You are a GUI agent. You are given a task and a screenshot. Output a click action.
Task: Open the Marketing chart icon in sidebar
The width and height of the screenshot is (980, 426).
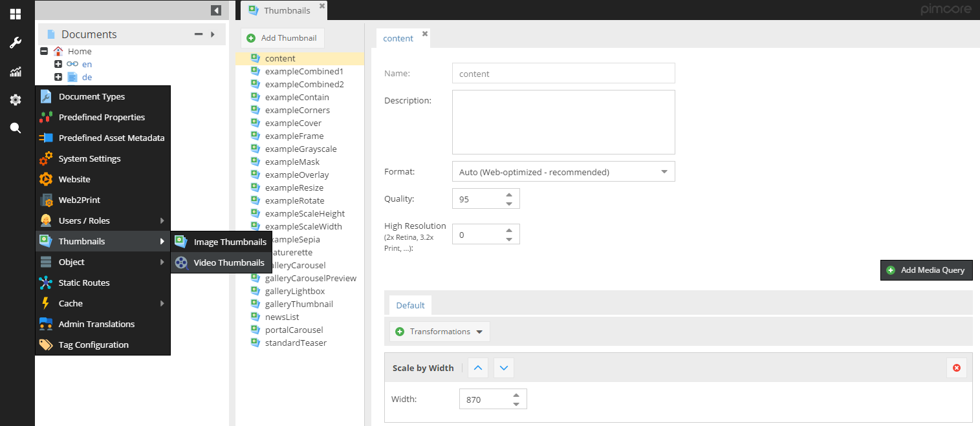16,72
